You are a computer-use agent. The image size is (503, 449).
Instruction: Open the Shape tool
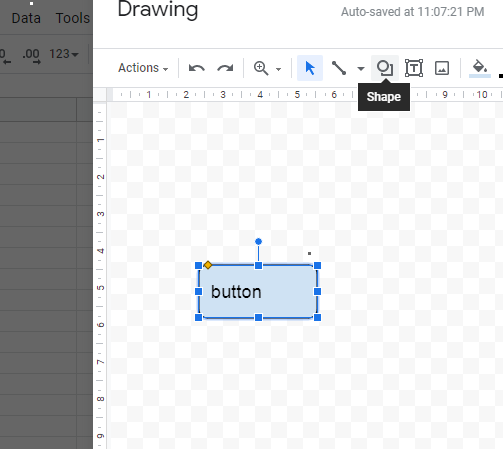pos(385,68)
